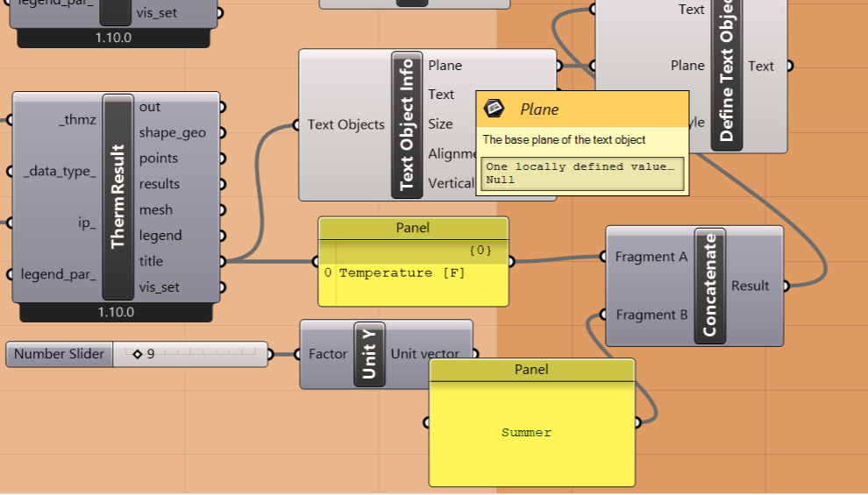Select the Unit Y component name bar
This screenshot has width=868, height=495.
click(369, 354)
